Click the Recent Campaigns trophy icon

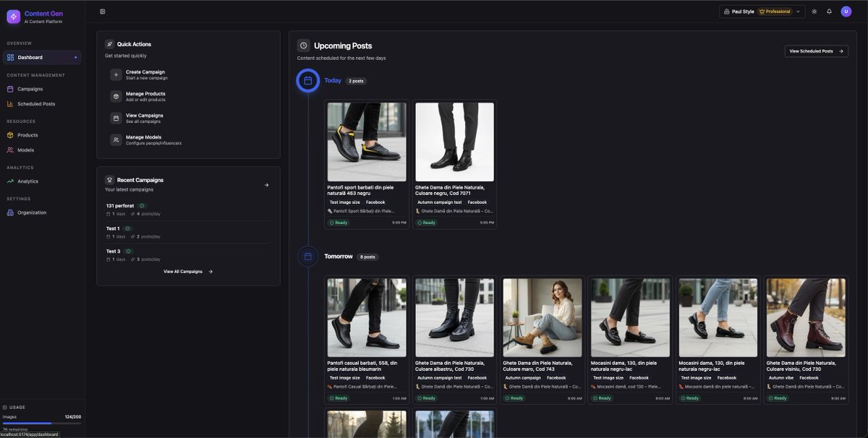click(109, 180)
